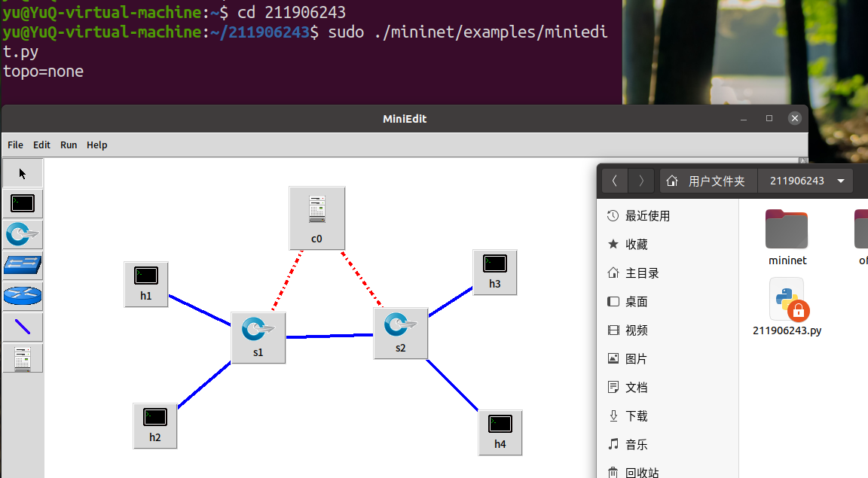Viewport: 868px width, 478px height.
Task: Click the blue link between h2 and s1
Action: pyautogui.click(x=204, y=385)
